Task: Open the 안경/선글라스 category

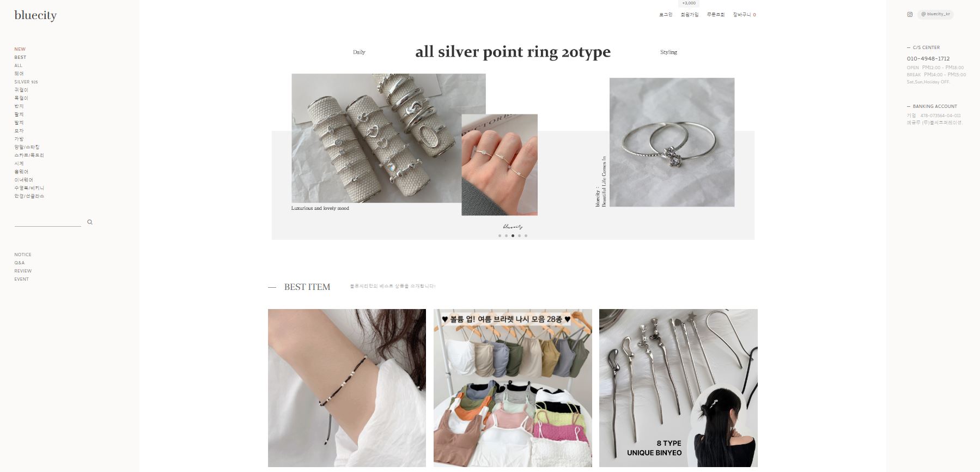Action: point(29,196)
